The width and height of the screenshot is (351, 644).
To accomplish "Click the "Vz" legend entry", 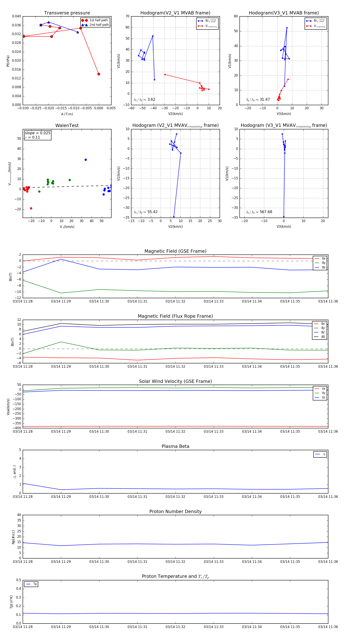I will pyautogui.click(x=320, y=398).
